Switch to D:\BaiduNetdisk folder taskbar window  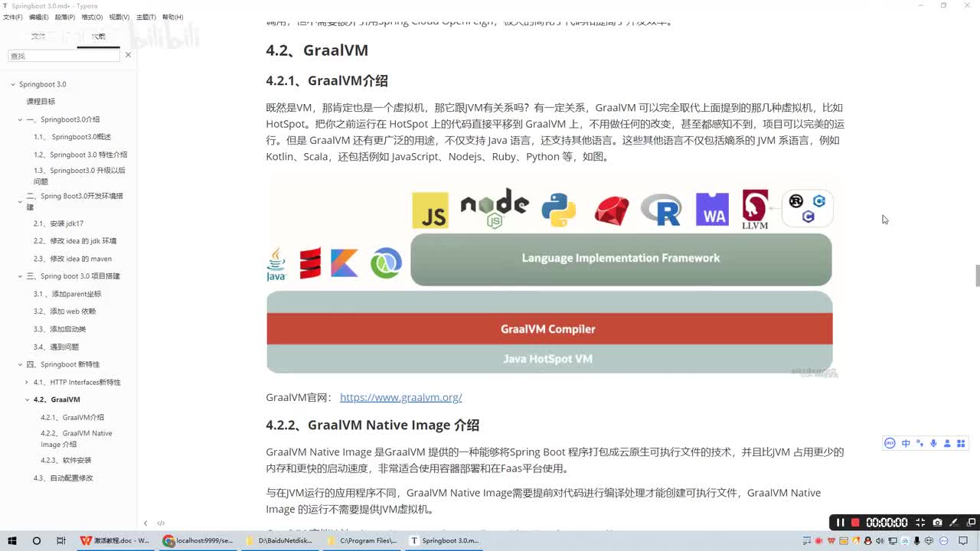[280, 540]
